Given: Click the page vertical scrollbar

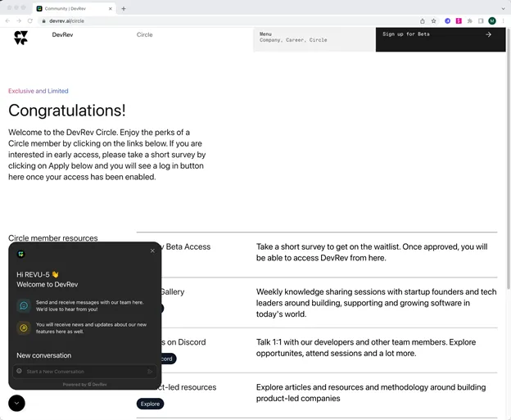Looking at the screenshot, I should coord(509,158).
